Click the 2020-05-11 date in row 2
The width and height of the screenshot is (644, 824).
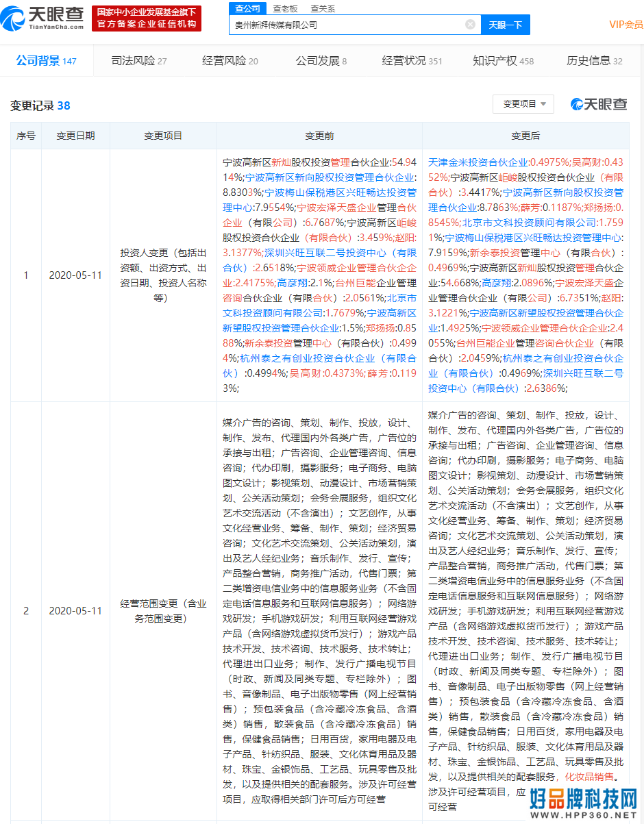click(75, 611)
